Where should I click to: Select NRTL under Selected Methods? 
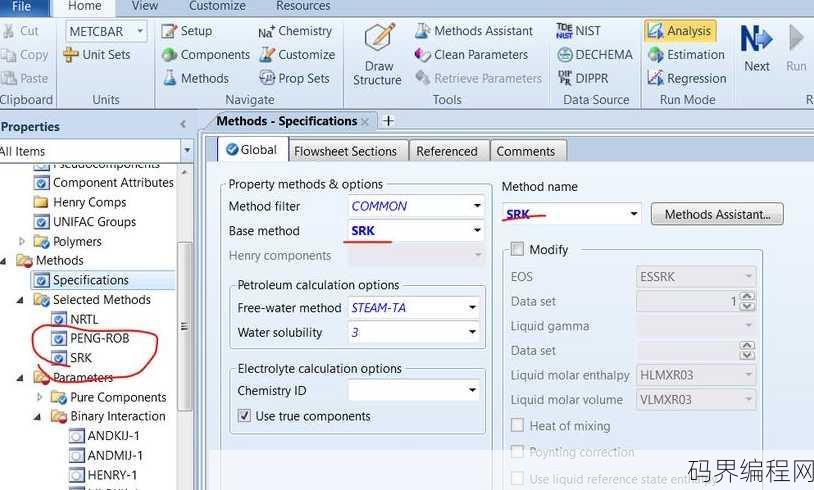(75, 319)
